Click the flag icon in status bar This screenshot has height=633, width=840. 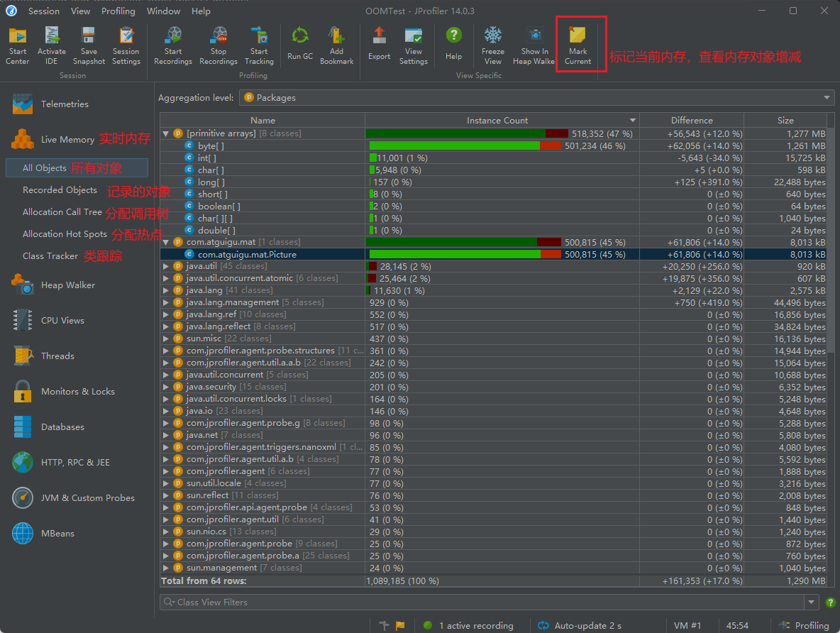(400, 625)
